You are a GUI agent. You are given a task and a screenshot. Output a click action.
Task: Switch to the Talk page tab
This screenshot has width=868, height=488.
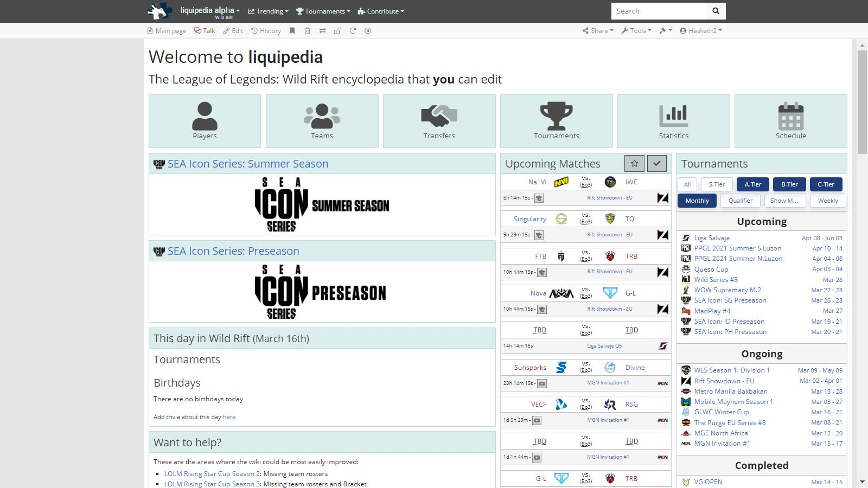pyautogui.click(x=205, y=31)
